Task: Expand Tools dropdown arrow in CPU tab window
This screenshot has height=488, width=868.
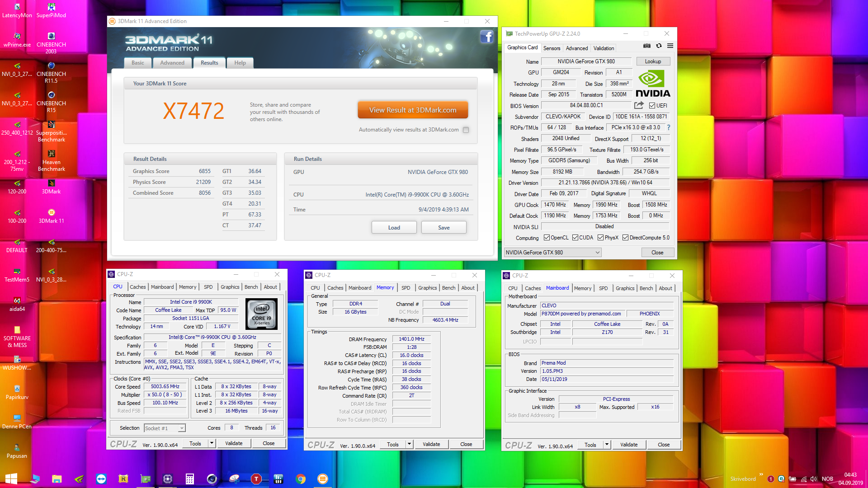Action: pyautogui.click(x=211, y=444)
